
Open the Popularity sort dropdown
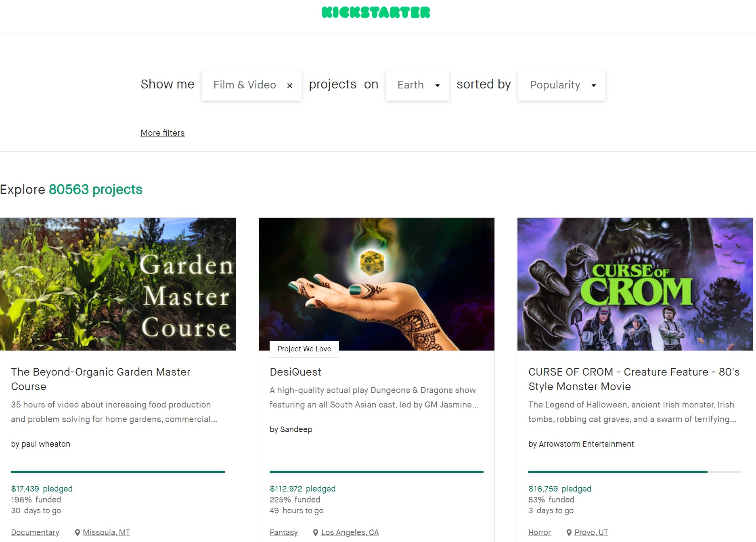(x=562, y=85)
